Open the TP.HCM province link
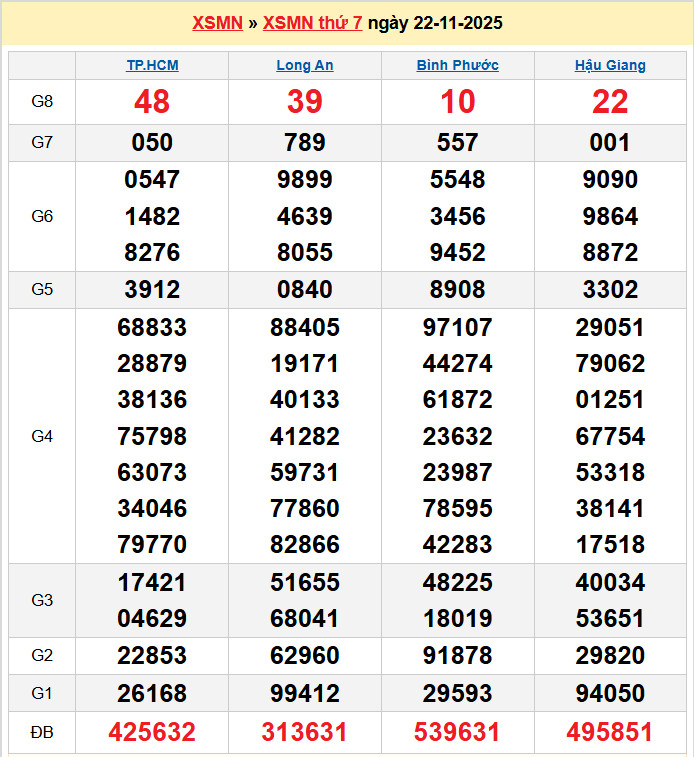 (152, 65)
